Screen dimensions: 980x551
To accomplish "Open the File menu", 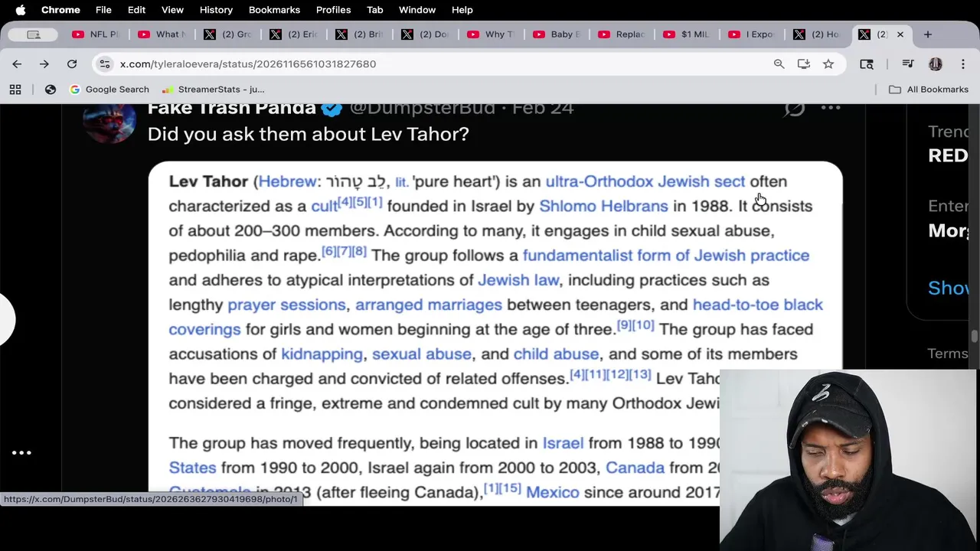I will (x=103, y=10).
